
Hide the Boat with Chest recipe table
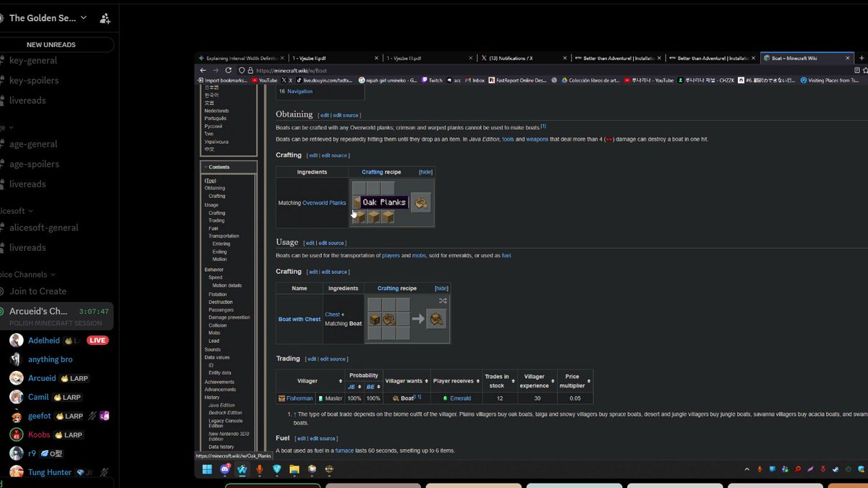point(441,288)
